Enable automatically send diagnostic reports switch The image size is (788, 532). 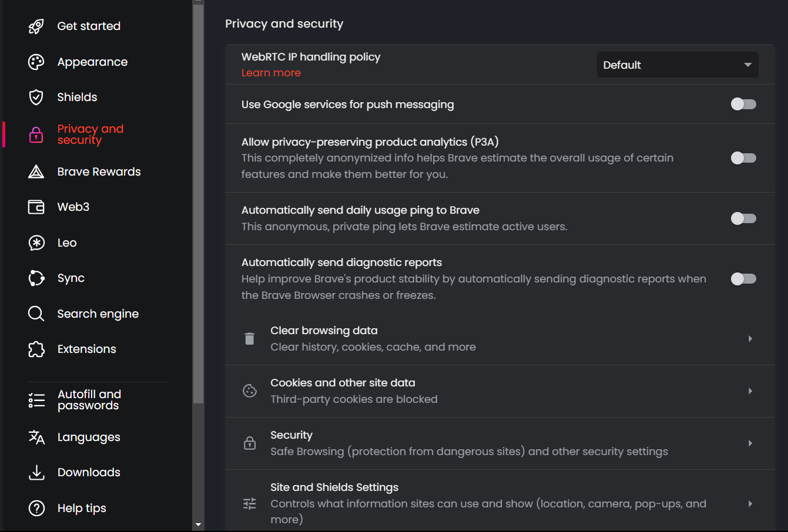click(743, 279)
